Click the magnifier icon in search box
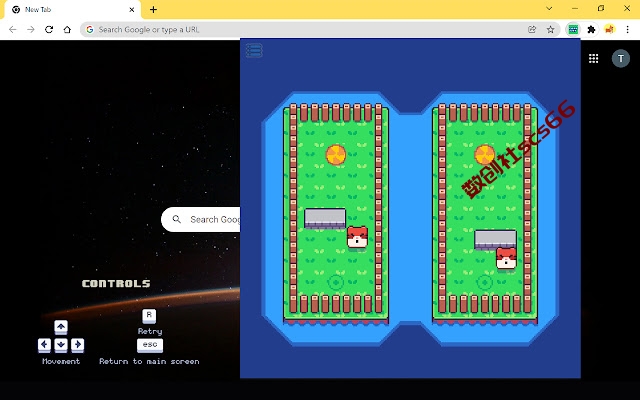The image size is (640, 400). tap(176, 219)
